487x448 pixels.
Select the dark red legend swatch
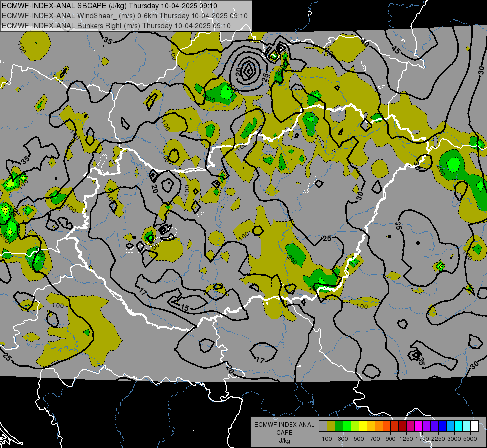coord(402,426)
